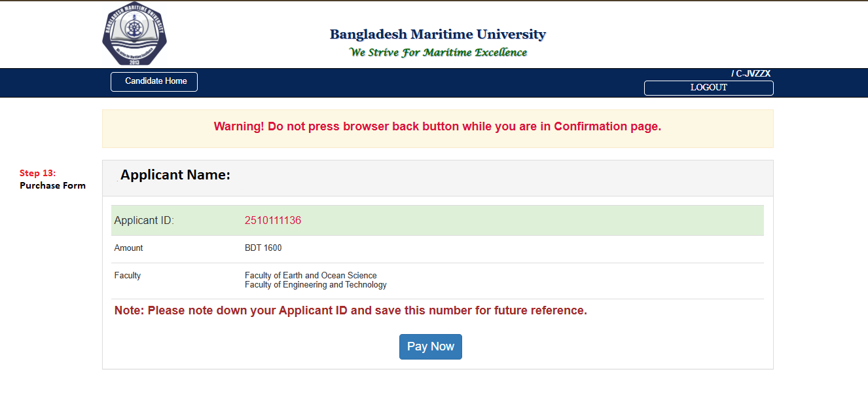The image size is (868, 410).
Task: Click the Bangladesh Maritime University title
Action: pos(437,34)
